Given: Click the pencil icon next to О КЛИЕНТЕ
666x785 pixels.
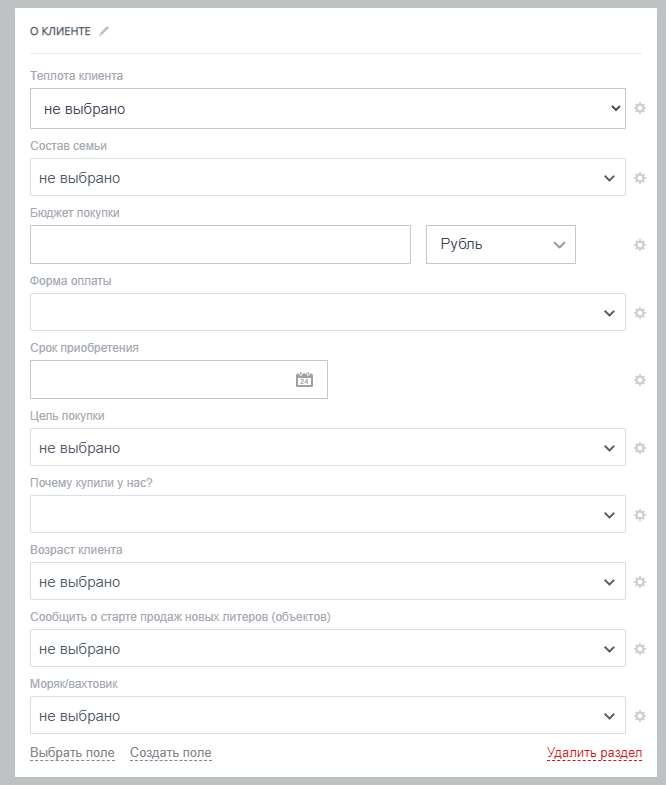Looking at the screenshot, I should (104, 31).
